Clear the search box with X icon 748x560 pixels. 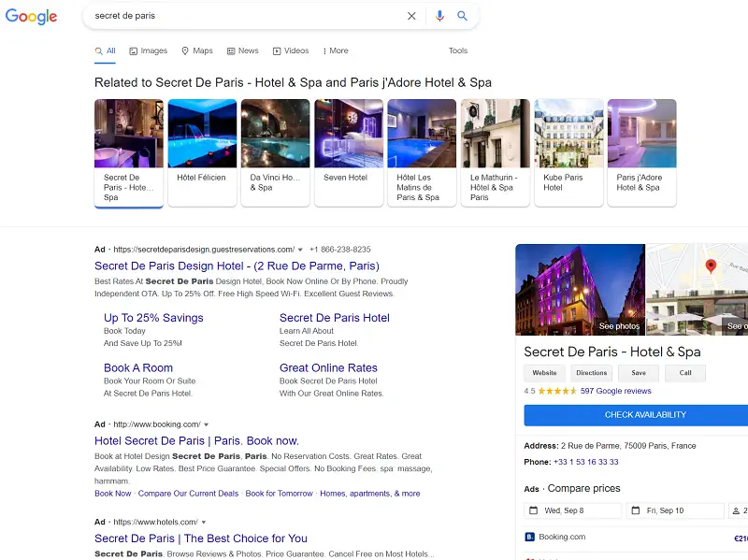coord(411,16)
